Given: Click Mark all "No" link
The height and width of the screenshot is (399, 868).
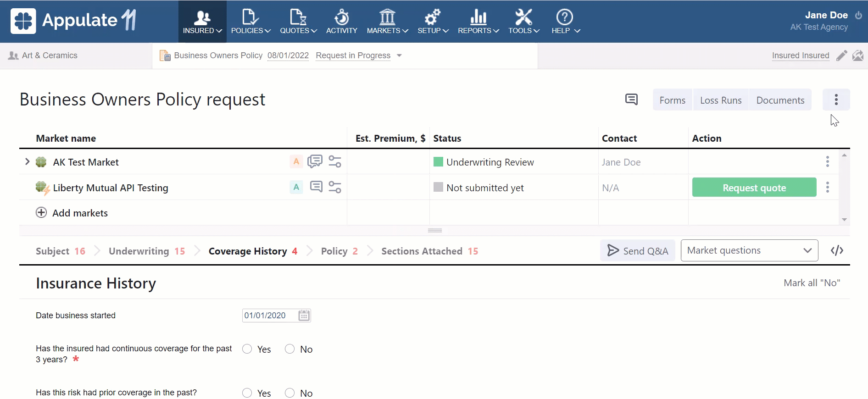Looking at the screenshot, I should [812, 283].
